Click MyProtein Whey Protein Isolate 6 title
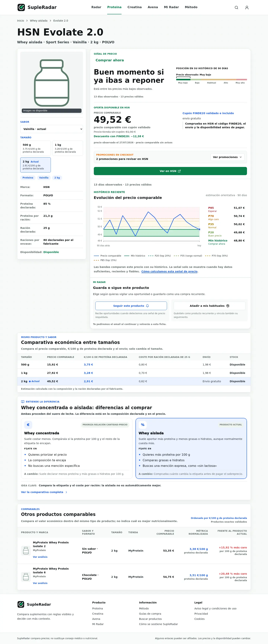This screenshot has width=268, height=644. (x=51, y=571)
